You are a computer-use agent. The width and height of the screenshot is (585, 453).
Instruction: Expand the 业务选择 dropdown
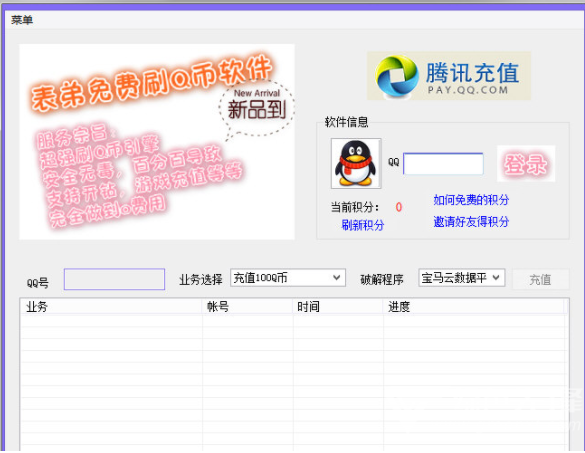pyautogui.click(x=288, y=278)
